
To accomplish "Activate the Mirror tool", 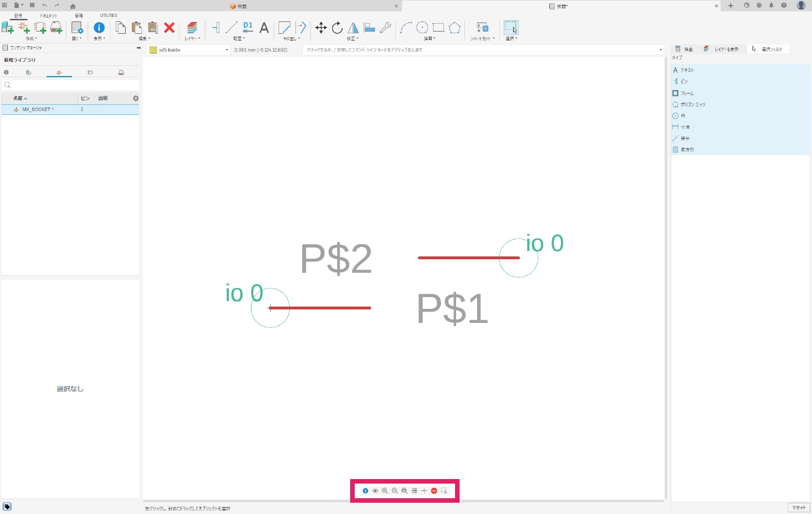I will [x=353, y=28].
